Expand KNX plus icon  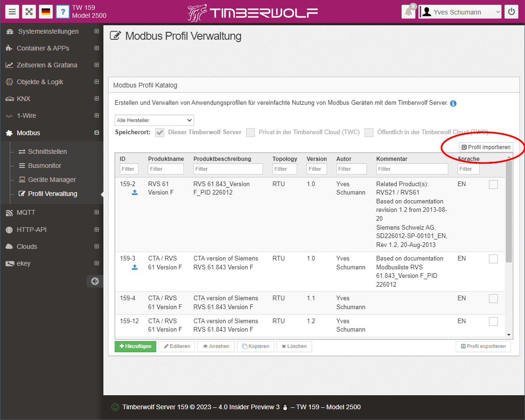click(x=96, y=98)
